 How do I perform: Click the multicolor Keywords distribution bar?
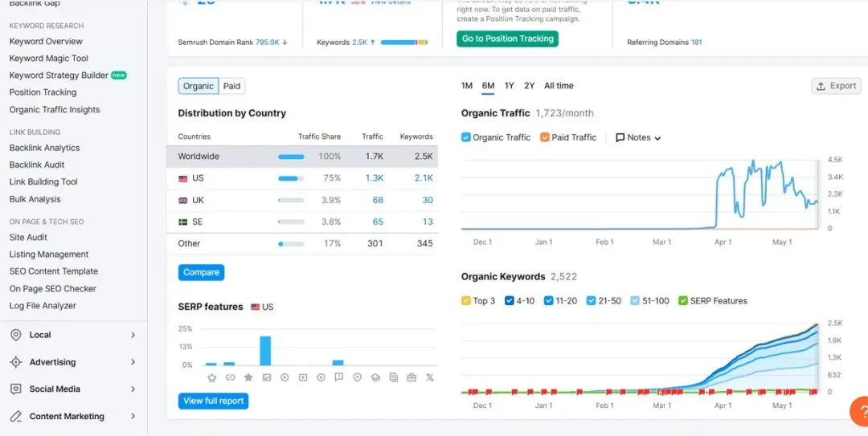click(404, 42)
